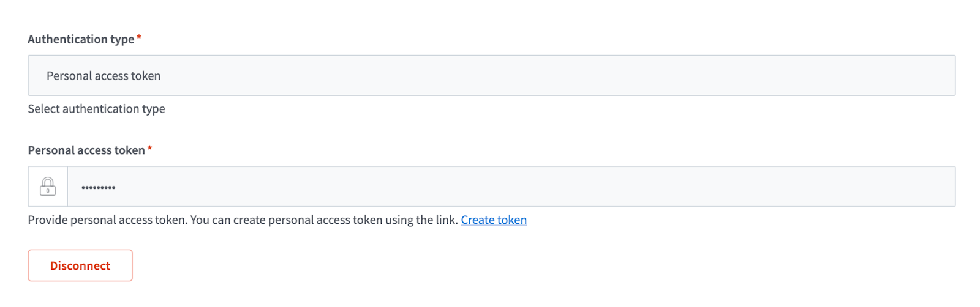This screenshot has height=307, width=980.
Task: Open the Authentication type dropdown
Action: coord(491,75)
